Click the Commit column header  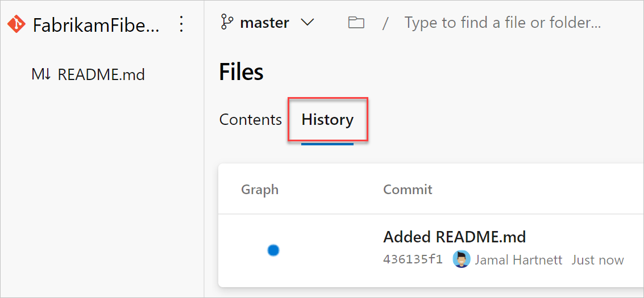408,190
